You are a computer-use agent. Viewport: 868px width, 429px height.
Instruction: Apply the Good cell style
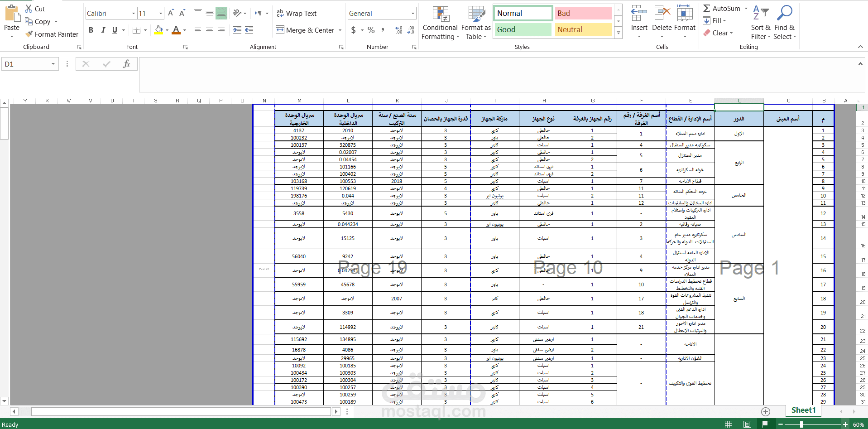point(523,29)
